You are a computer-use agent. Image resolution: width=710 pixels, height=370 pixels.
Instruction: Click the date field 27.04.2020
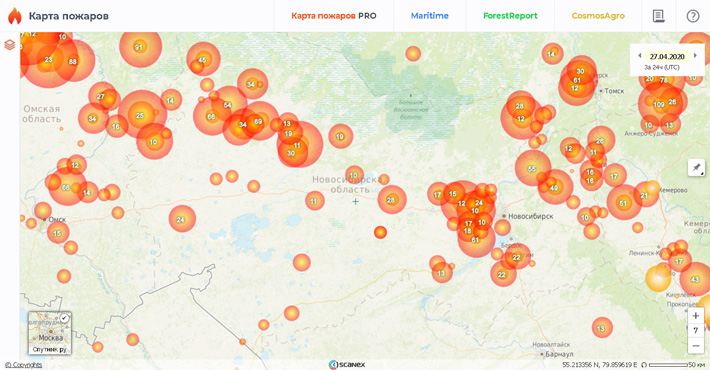(x=667, y=57)
